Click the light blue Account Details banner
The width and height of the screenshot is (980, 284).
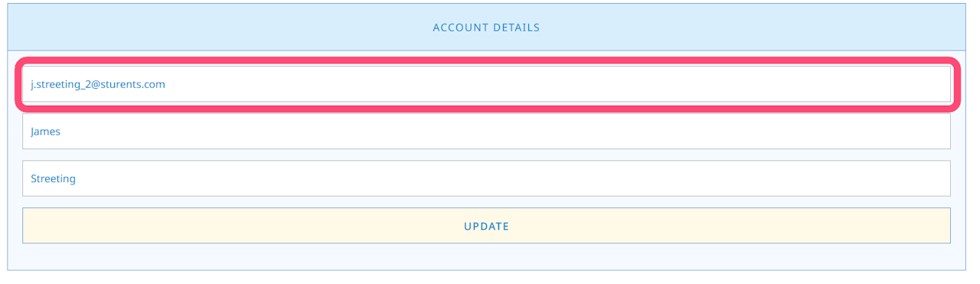[486, 28]
